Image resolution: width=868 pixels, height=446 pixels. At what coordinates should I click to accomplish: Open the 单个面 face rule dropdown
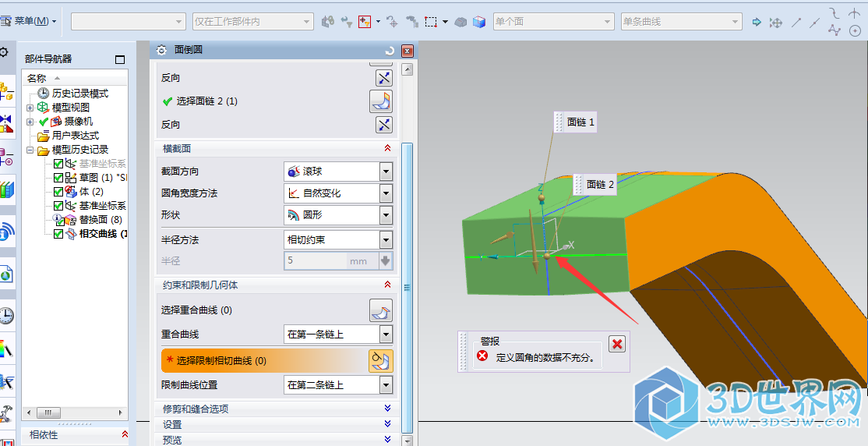pyautogui.click(x=553, y=22)
